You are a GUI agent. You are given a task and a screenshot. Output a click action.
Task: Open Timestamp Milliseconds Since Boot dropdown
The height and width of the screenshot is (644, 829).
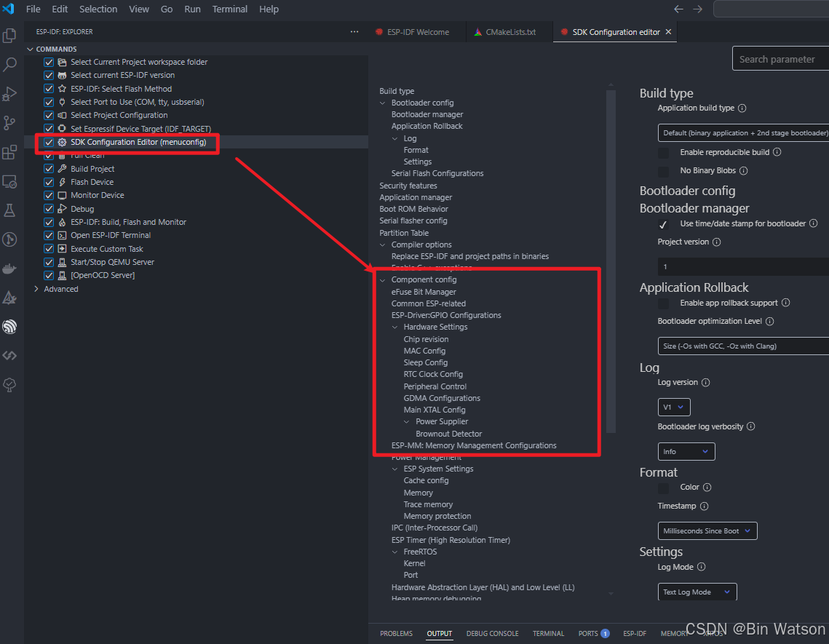tap(707, 531)
